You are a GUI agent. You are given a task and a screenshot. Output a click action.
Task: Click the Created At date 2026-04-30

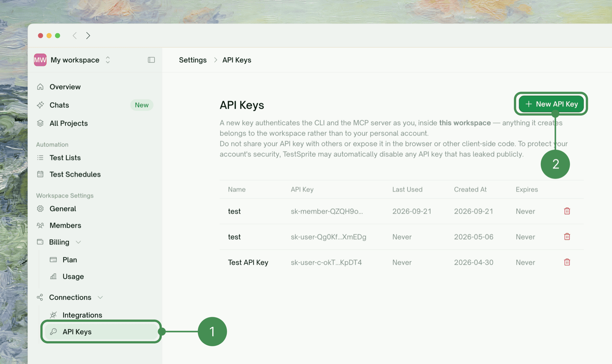point(474,262)
